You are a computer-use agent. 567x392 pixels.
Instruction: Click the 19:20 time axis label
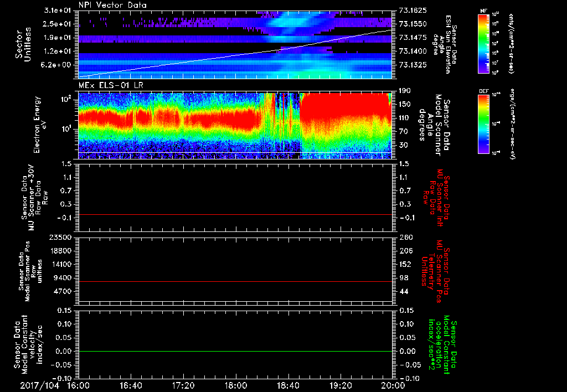point(340,385)
